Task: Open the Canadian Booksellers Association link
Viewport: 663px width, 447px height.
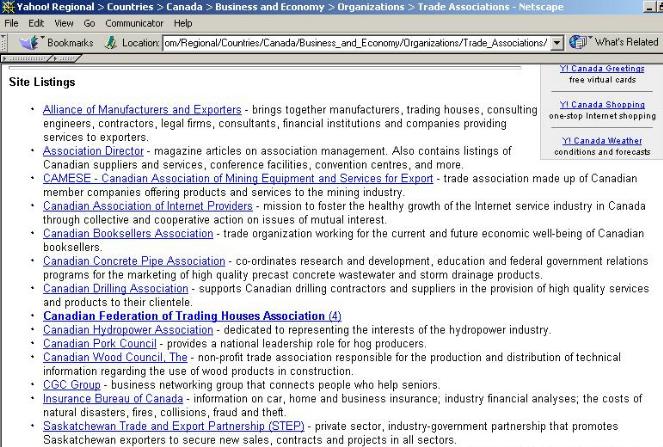Action: pyautogui.click(x=128, y=233)
